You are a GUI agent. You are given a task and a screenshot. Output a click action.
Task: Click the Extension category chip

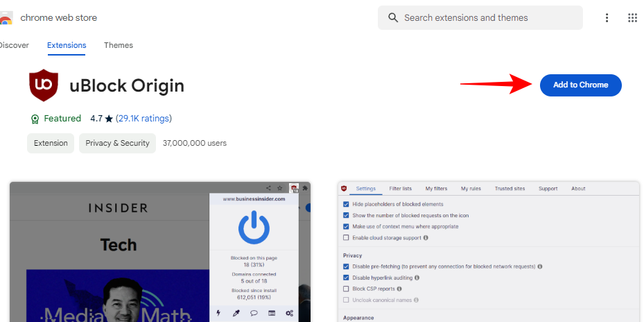51,143
